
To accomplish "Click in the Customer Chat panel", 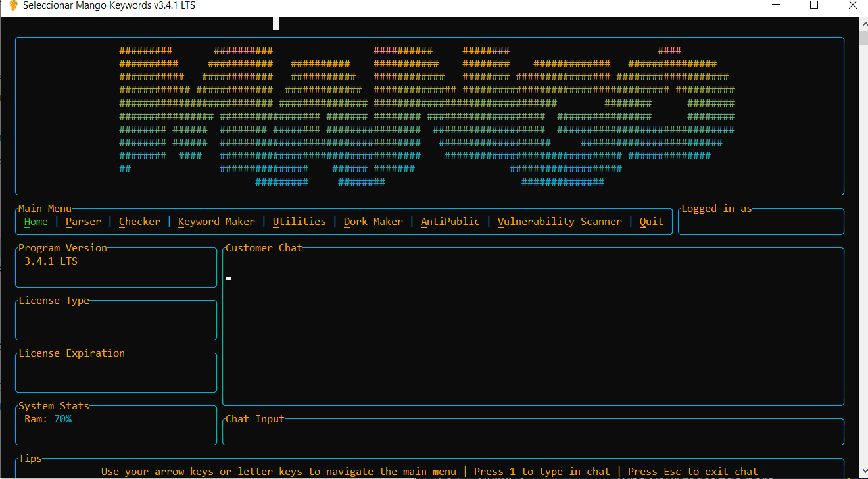I will pos(533,329).
